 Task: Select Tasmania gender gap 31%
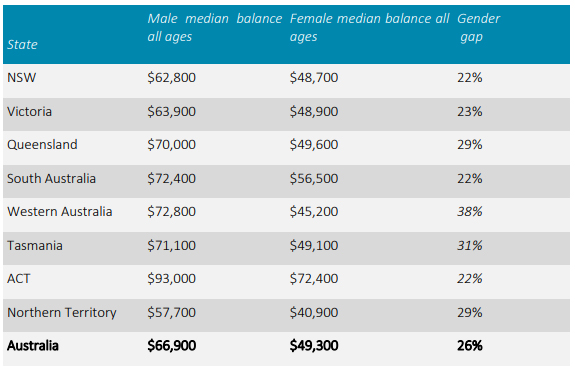coord(469,245)
